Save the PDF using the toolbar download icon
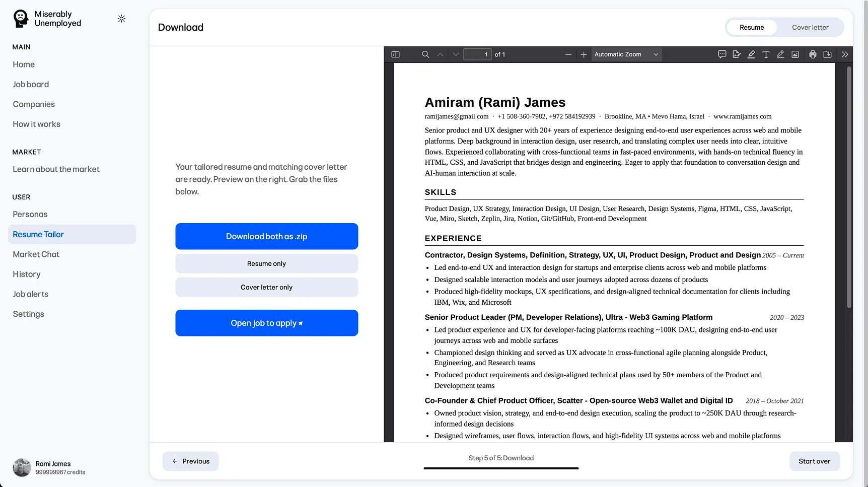Image resolution: width=868 pixels, height=487 pixels. point(827,54)
